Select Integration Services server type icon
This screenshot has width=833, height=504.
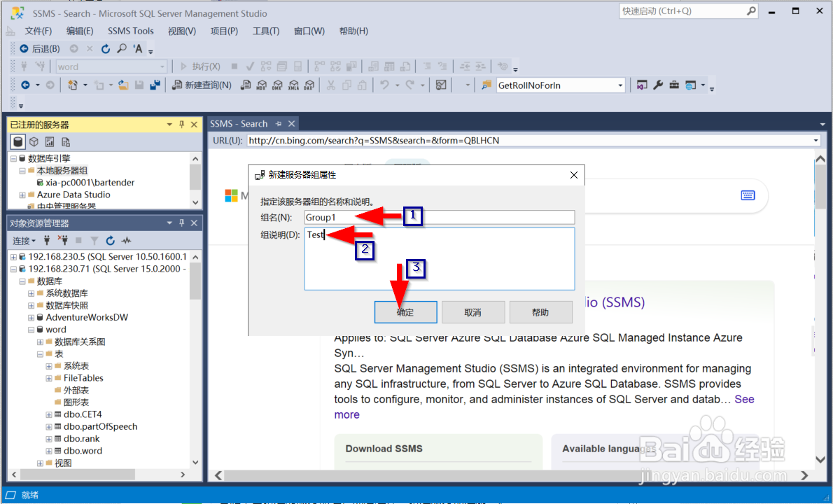66,142
